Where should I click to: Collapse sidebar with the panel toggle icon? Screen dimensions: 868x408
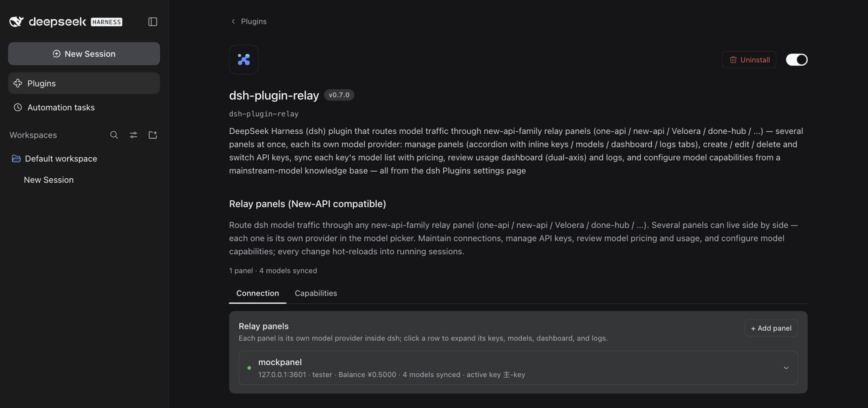point(153,22)
